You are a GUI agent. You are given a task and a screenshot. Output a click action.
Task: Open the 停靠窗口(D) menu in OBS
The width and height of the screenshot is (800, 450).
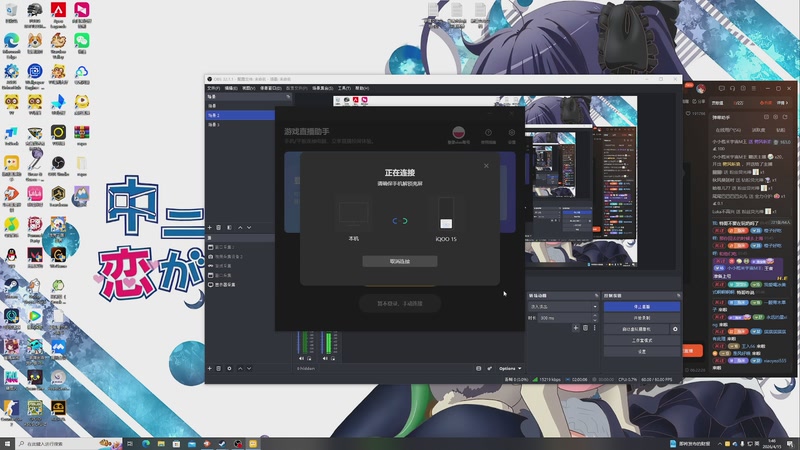270,88
